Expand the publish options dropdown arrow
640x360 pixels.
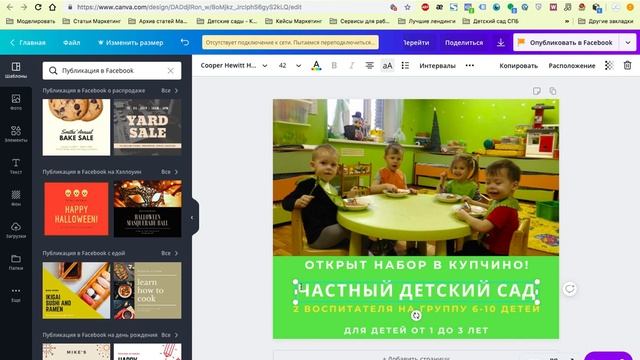pyautogui.click(x=628, y=42)
